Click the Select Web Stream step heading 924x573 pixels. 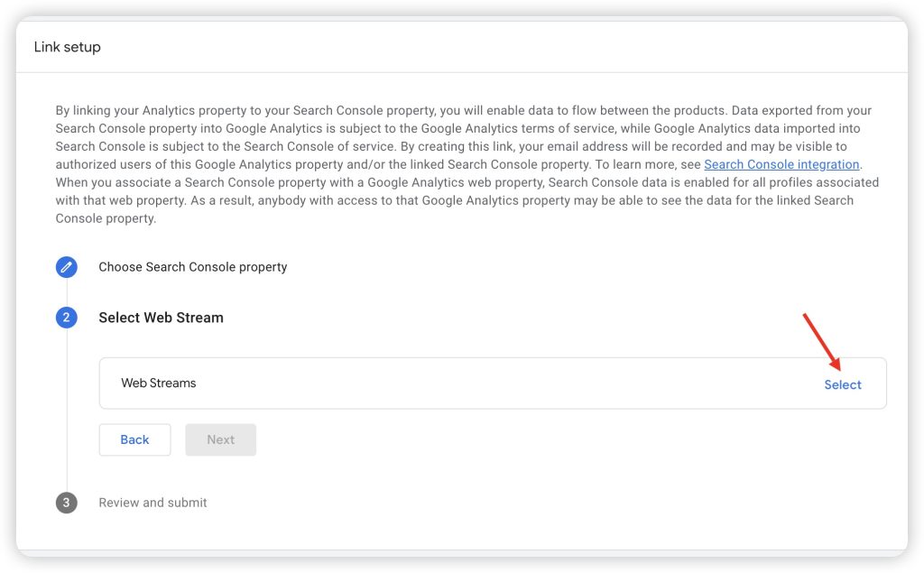pyautogui.click(x=161, y=318)
